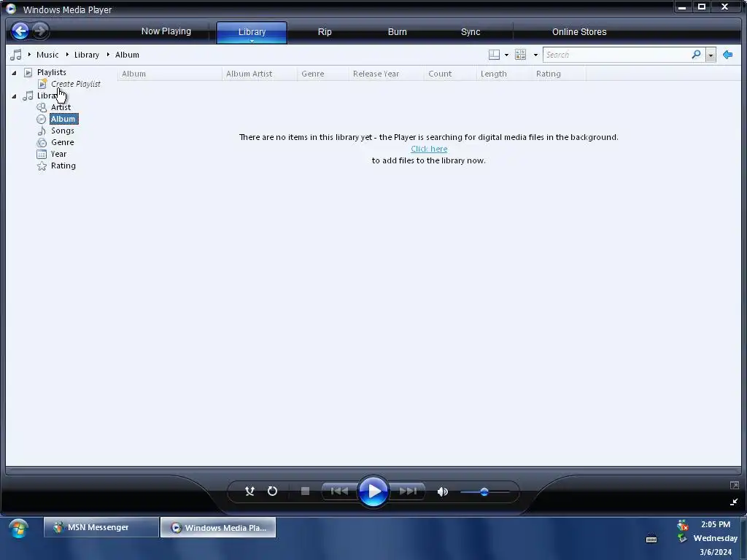Collapse the Playlists tree node
The width and height of the screenshot is (747, 560).
pyautogui.click(x=15, y=73)
